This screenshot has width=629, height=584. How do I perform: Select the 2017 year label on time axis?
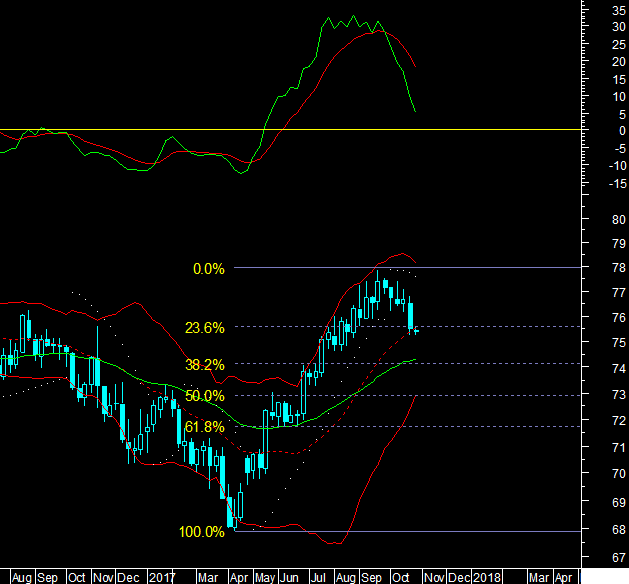(162, 578)
